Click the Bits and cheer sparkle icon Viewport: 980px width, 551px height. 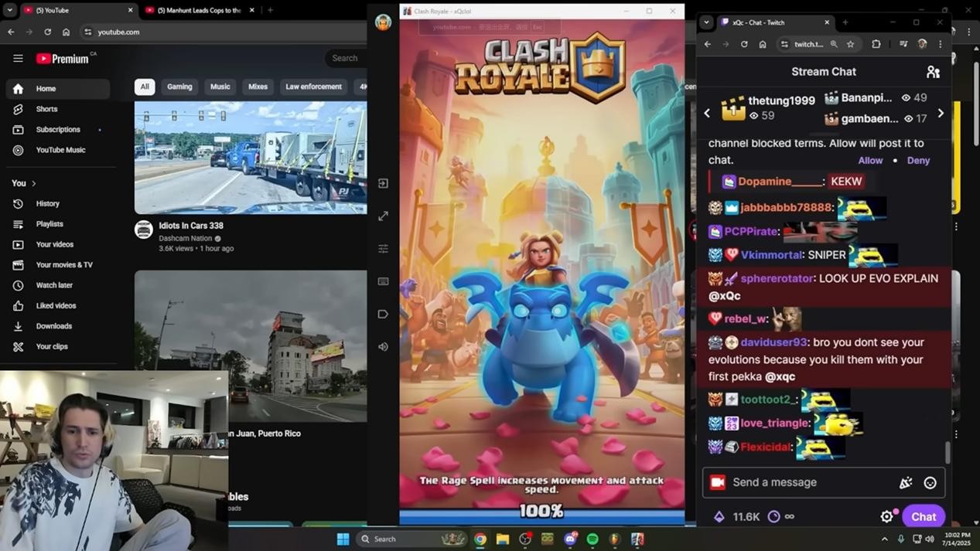(x=906, y=483)
